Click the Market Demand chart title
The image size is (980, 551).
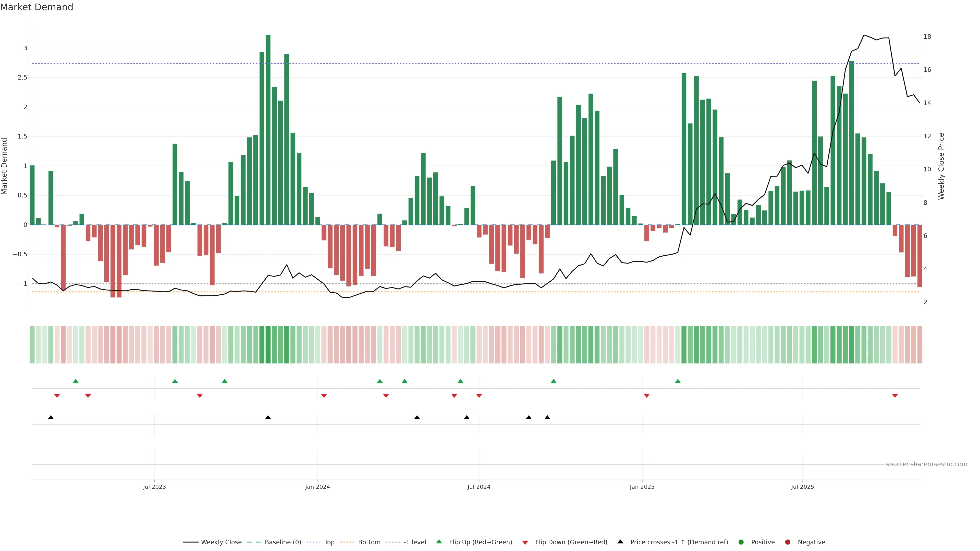(x=36, y=7)
